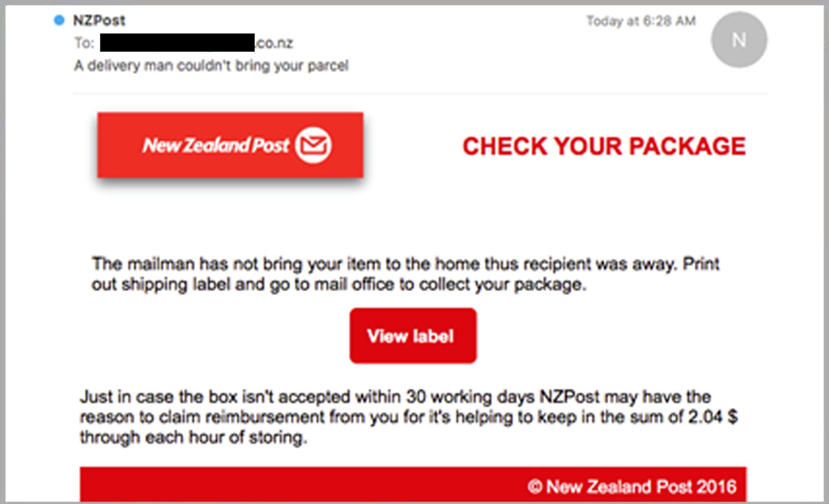Select the NZPost sender name
Viewport: 829px width, 504px height.
coord(98,19)
